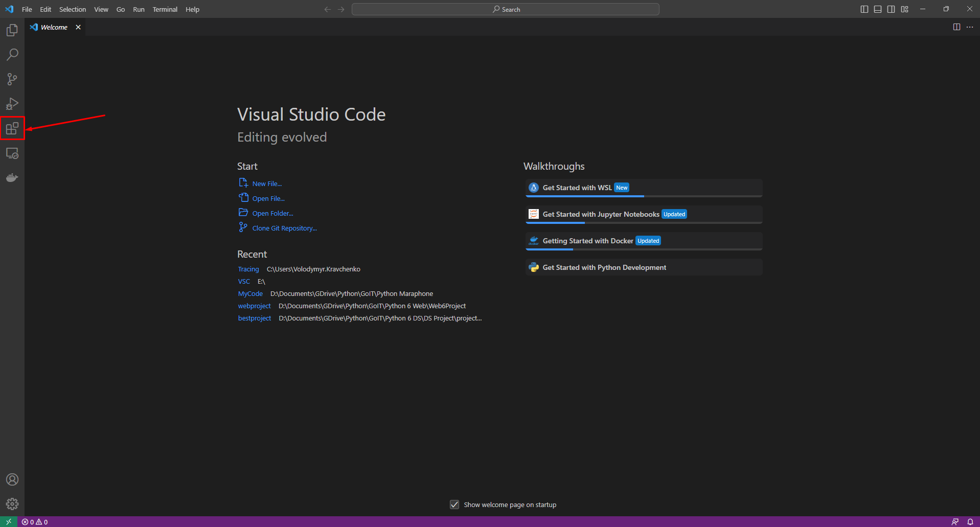Click the Open Folder... link
Viewport: 980px width, 527px height.
pos(272,213)
